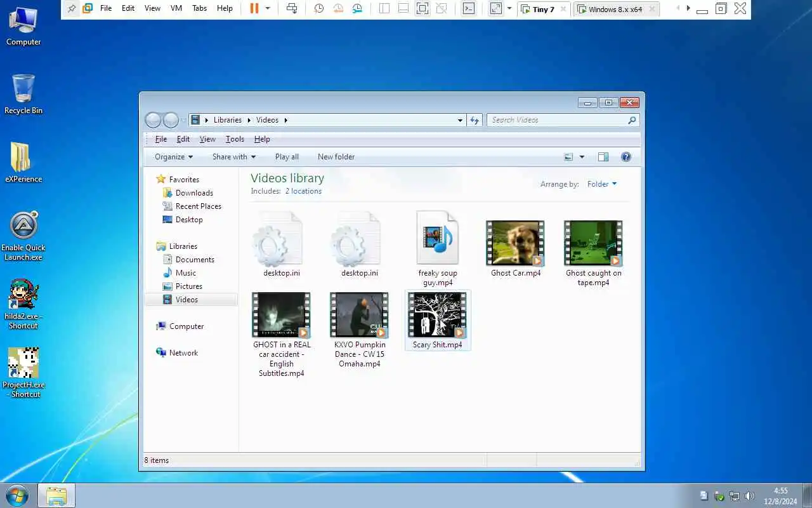Select Desktop in Favorites
The height and width of the screenshot is (508, 812).
(189, 220)
